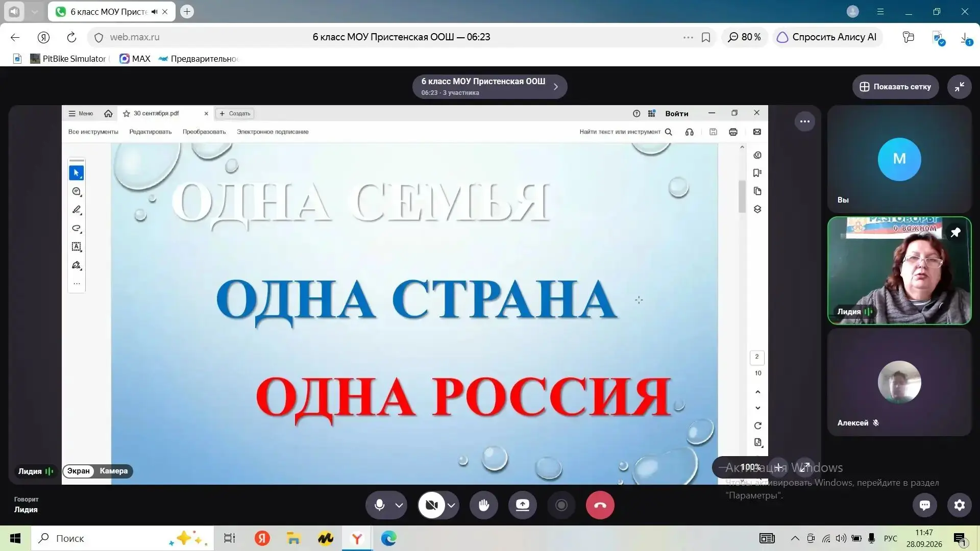Show hidden tray icons chevron
The height and width of the screenshot is (551, 980).
795,538
